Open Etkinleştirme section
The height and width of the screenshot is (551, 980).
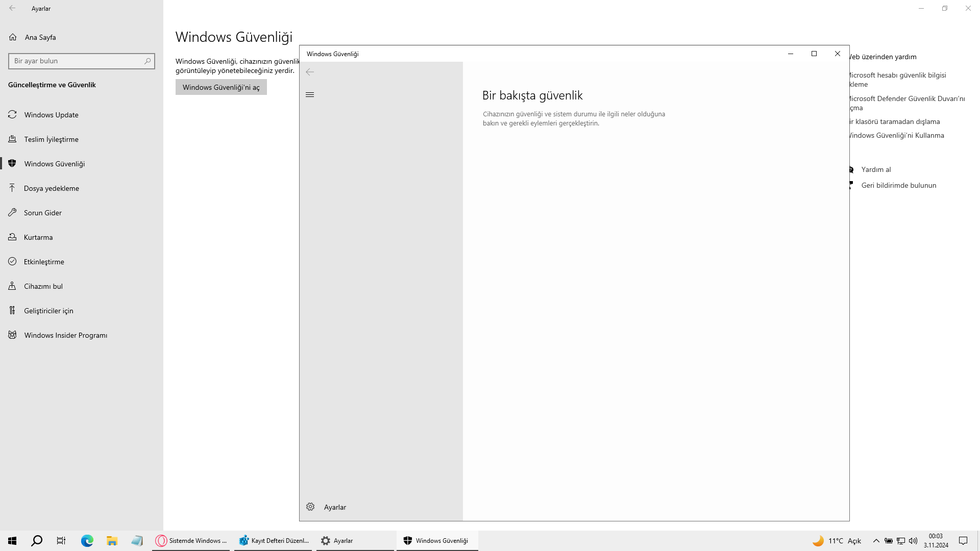pyautogui.click(x=44, y=262)
